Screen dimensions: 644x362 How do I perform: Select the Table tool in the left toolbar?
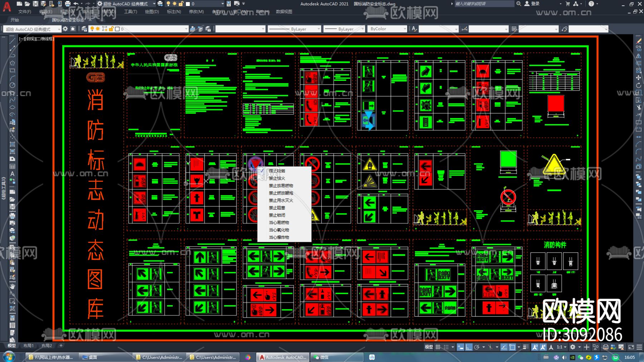(x=12, y=166)
